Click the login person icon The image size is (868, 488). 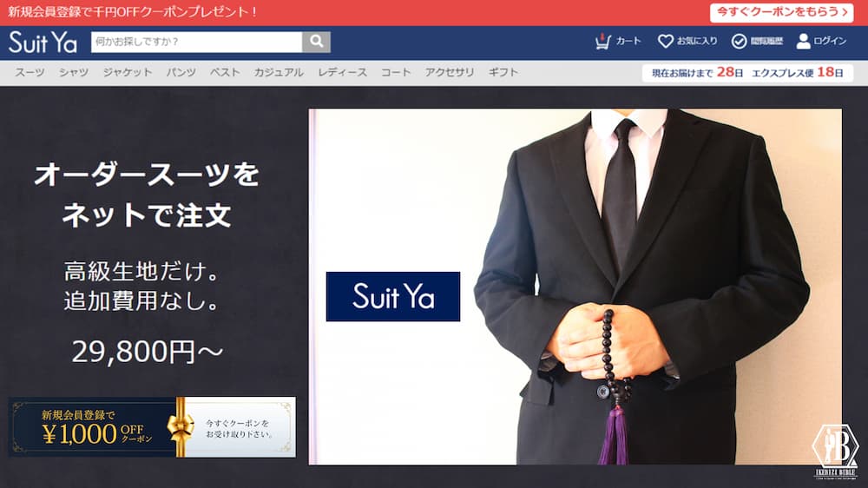tap(803, 41)
